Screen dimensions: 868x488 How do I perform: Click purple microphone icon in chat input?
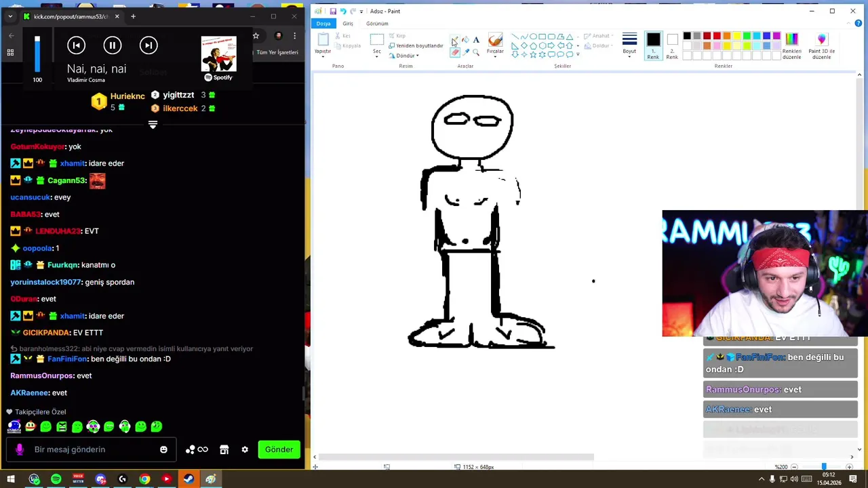tap(19, 449)
